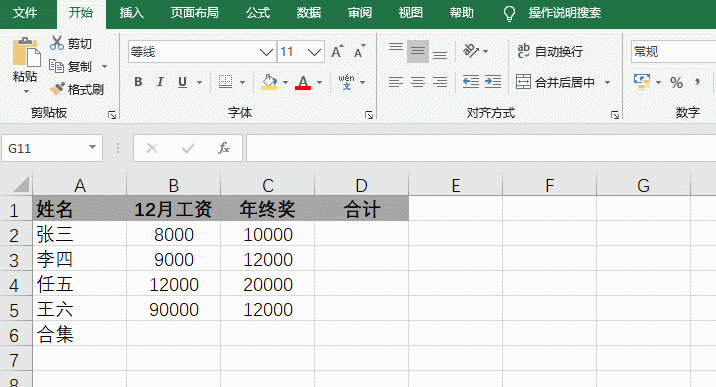Apply yellow fill color bucket

(x=269, y=82)
